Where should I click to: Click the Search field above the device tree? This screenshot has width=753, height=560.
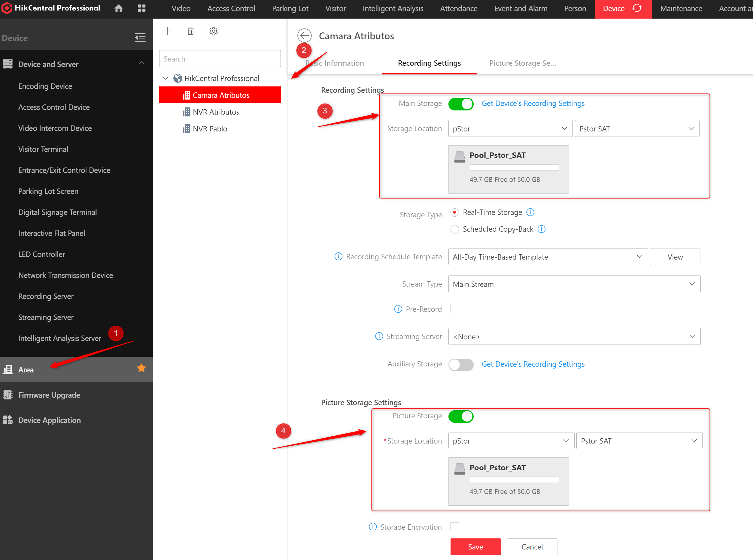(x=220, y=58)
